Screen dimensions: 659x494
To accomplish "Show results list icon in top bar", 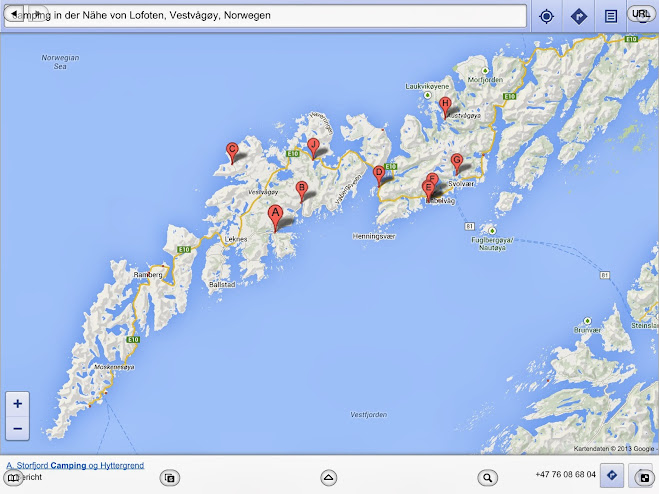I will pyautogui.click(x=611, y=16).
